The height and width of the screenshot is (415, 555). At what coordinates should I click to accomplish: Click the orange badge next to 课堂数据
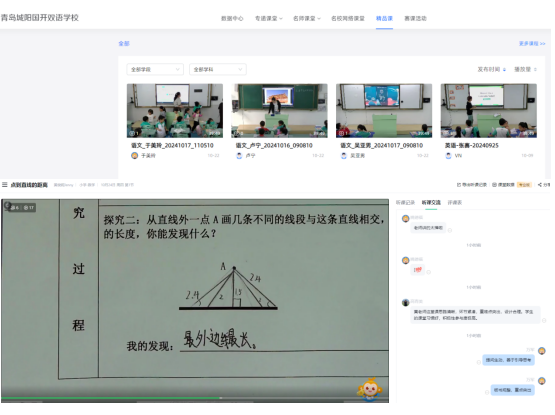(524, 185)
